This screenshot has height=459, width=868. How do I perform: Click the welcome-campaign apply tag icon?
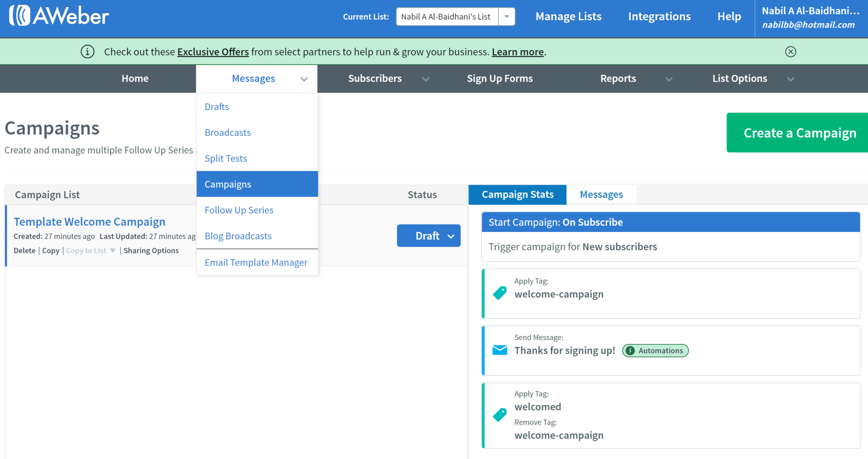pyautogui.click(x=500, y=293)
